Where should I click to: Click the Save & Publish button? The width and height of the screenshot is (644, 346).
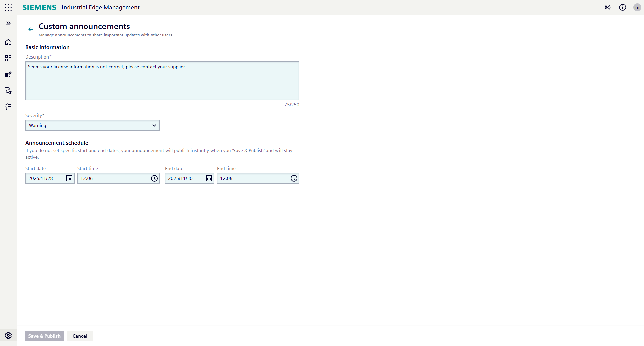(44, 336)
